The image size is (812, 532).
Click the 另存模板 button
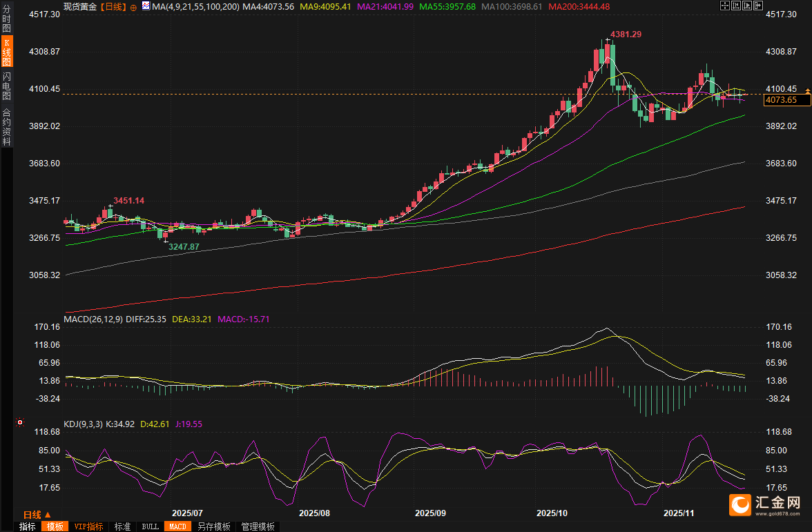(x=213, y=526)
